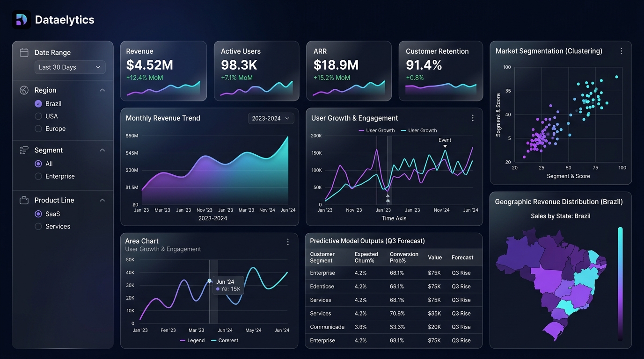Click the Dataelytics logo icon
The image size is (644, 359).
click(21, 20)
